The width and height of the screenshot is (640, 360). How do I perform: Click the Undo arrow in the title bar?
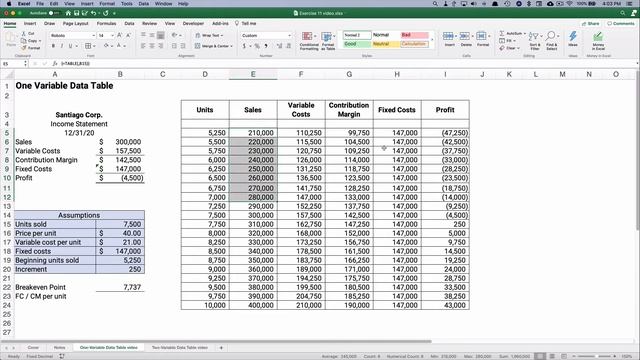click(93, 13)
